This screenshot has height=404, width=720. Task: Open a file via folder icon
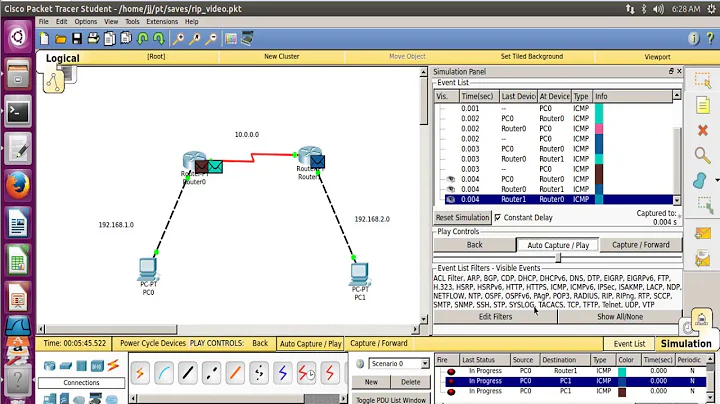pos(60,39)
